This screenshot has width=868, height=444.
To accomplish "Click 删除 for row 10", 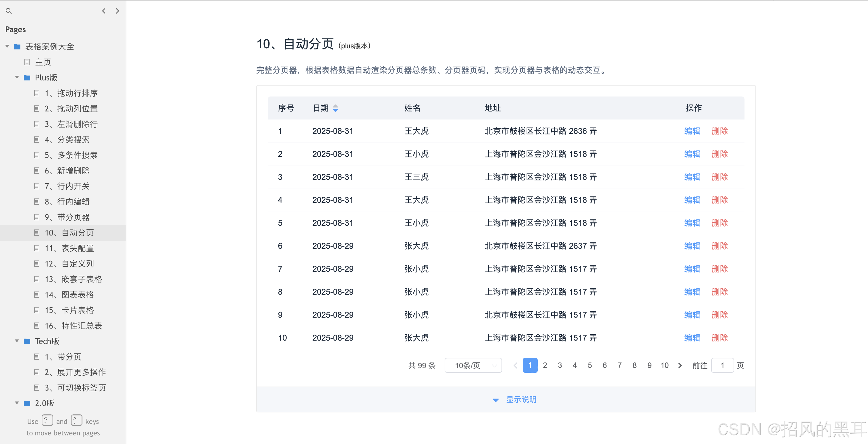I will pyautogui.click(x=720, y=338).
